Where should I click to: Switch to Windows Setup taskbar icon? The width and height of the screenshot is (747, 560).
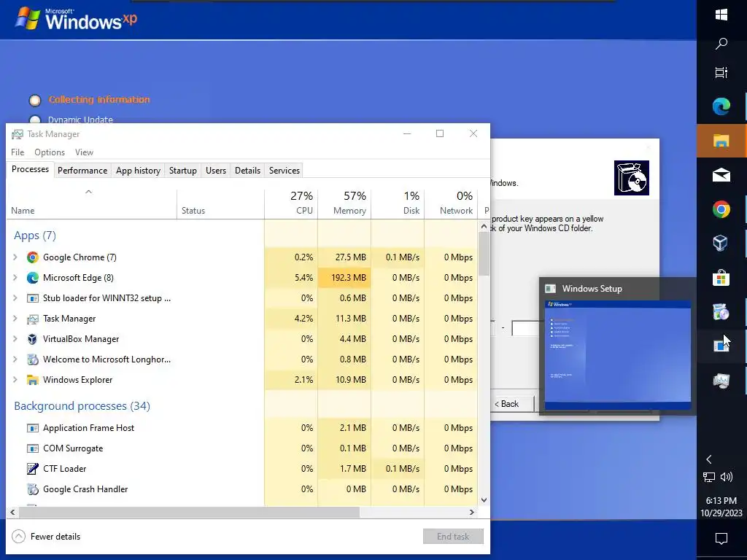pyautogui.click(x=721, y=346)
